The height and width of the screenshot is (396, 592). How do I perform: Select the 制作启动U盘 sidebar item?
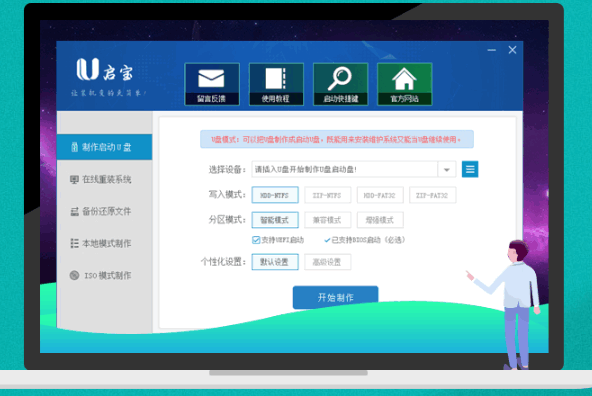tap(105, 147)
